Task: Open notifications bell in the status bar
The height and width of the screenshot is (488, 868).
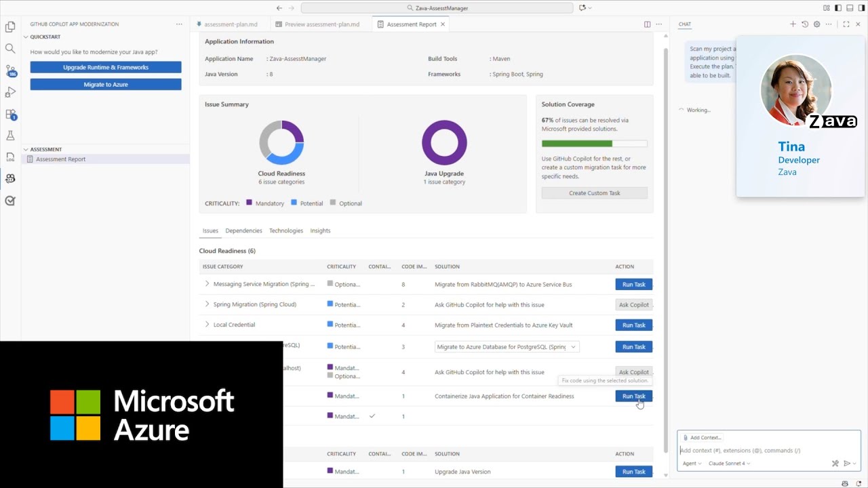Action: [x=858, y=483]
